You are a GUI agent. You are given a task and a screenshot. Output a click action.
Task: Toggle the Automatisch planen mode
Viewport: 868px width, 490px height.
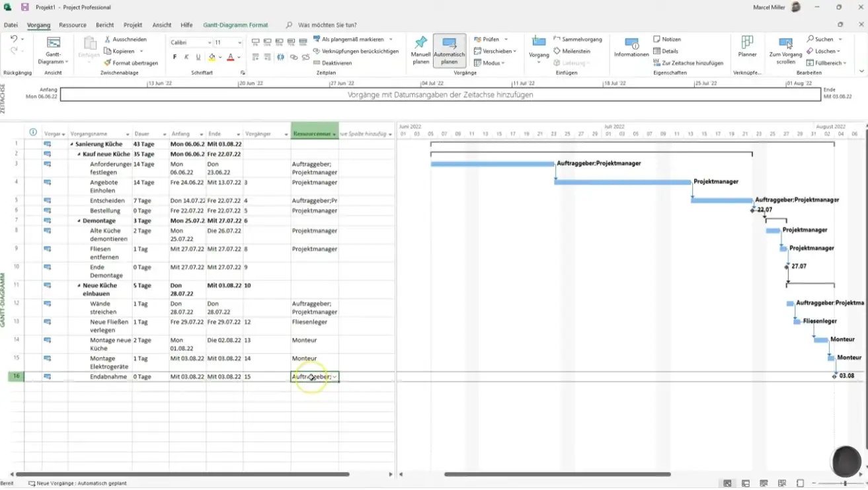pos(450,50)
